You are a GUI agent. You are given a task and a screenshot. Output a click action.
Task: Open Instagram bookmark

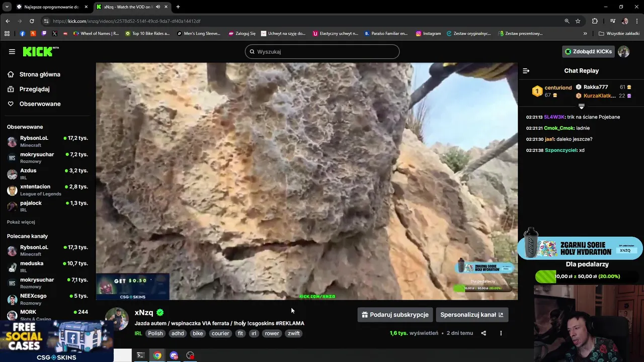[x=428, y=34]
